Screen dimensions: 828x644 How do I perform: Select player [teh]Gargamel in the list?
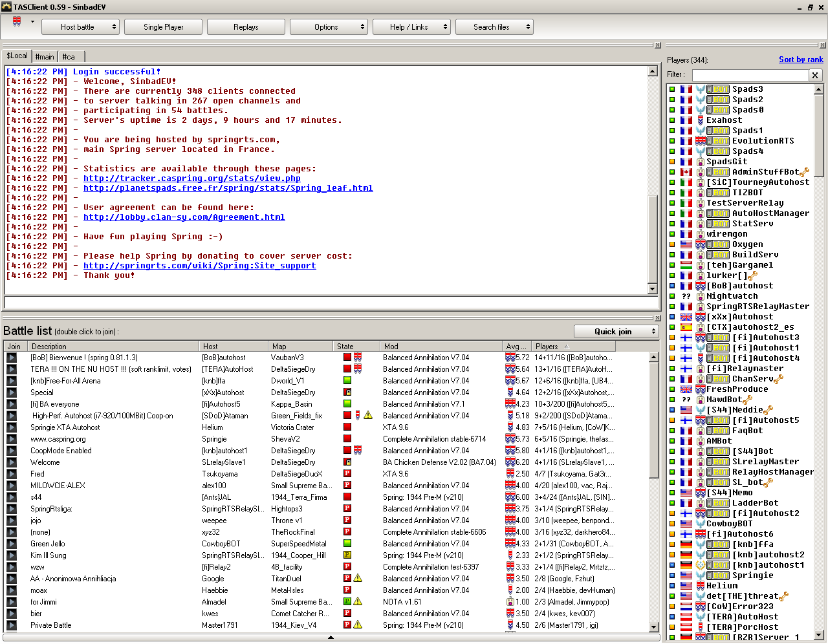(x=739, y=265)
